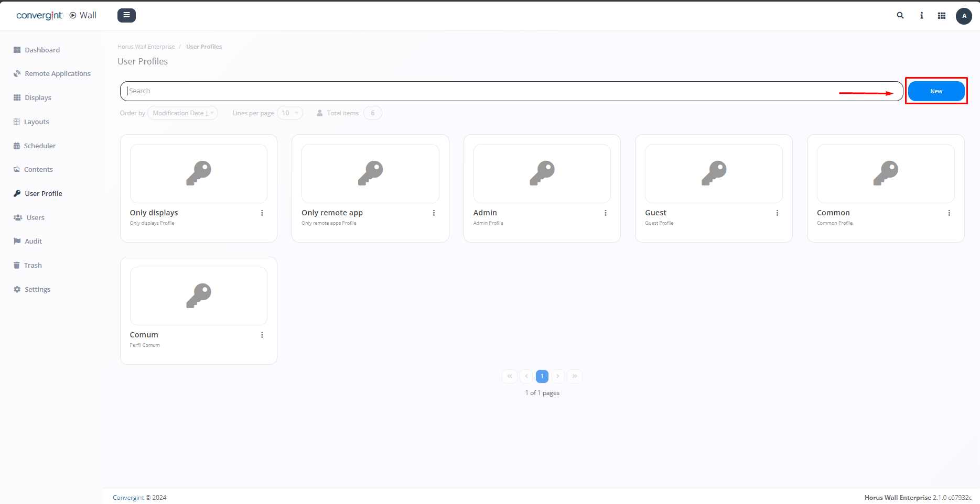Click the Convergint footer link
The height and width of the screenshot is (504, 980).
pyautogui.click(x=128, y=497)
